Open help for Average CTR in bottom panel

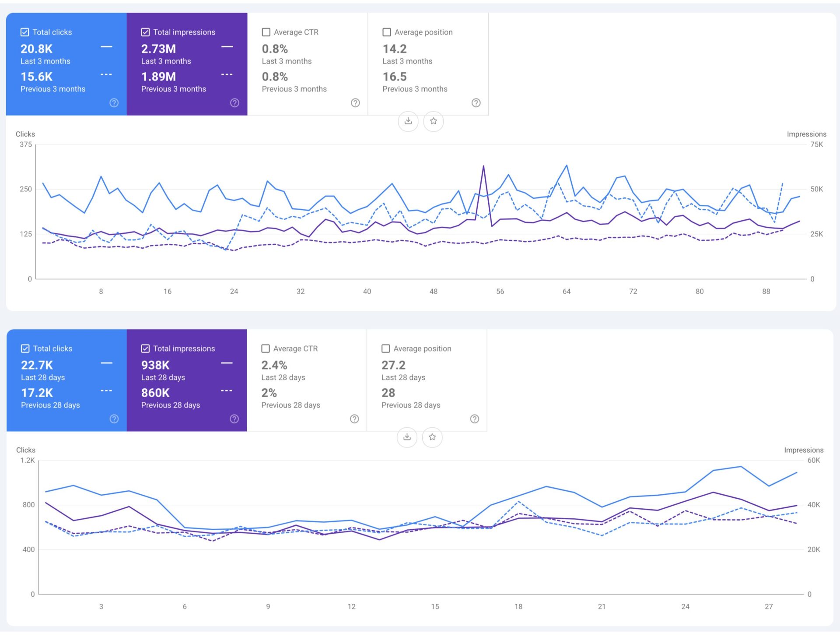pos(354,419)
